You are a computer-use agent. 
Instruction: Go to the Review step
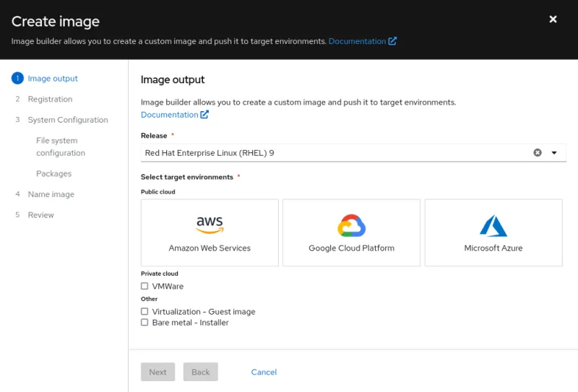(x=40, y=215)
